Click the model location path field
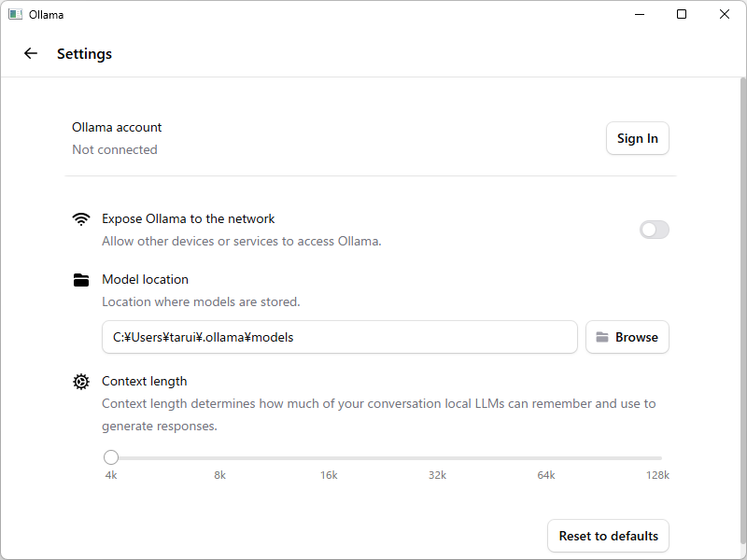Image resolution: width=747 pixels, height=560 pixels. coord(339,337)
